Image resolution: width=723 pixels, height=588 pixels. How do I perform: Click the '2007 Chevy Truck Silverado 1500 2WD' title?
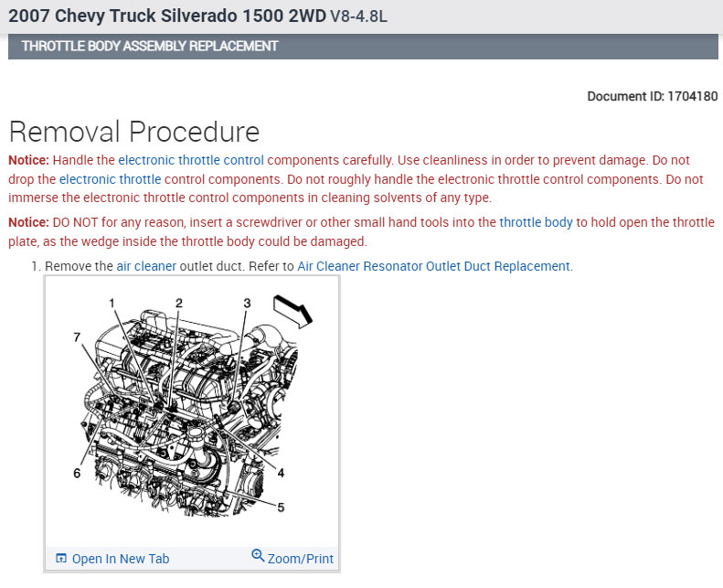pos(167,16)
